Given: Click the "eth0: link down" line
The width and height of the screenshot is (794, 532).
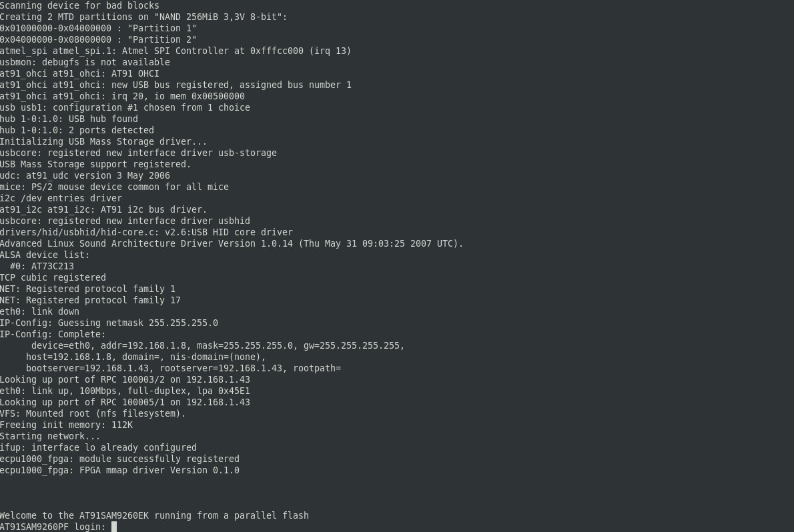Looking at the screenshot, I should click(39, 311).
